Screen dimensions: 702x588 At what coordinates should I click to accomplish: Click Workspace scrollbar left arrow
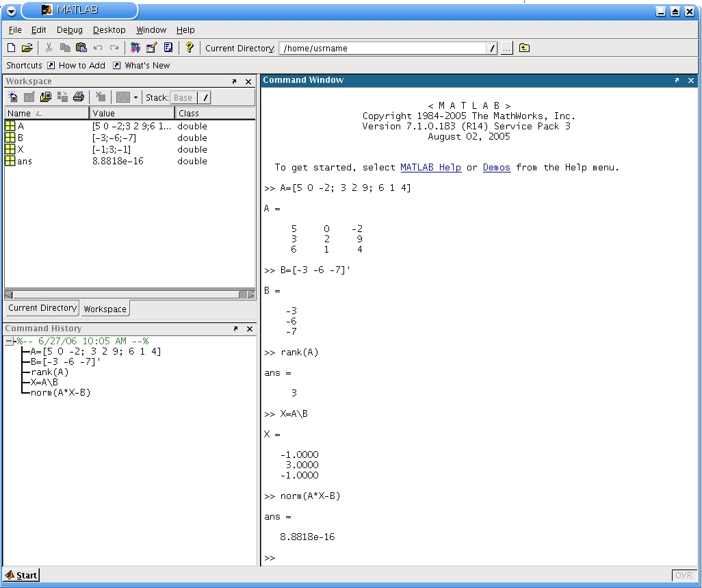(8, 294)
